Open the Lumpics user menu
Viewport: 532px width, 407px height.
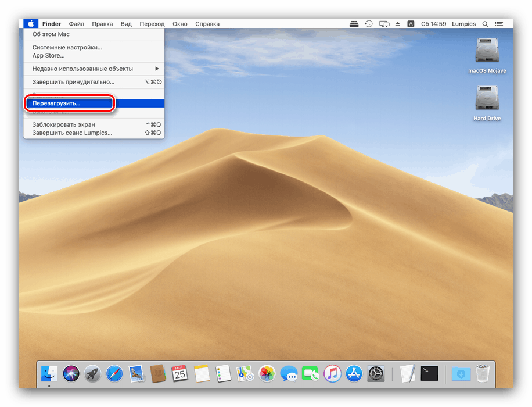[463, 24]
